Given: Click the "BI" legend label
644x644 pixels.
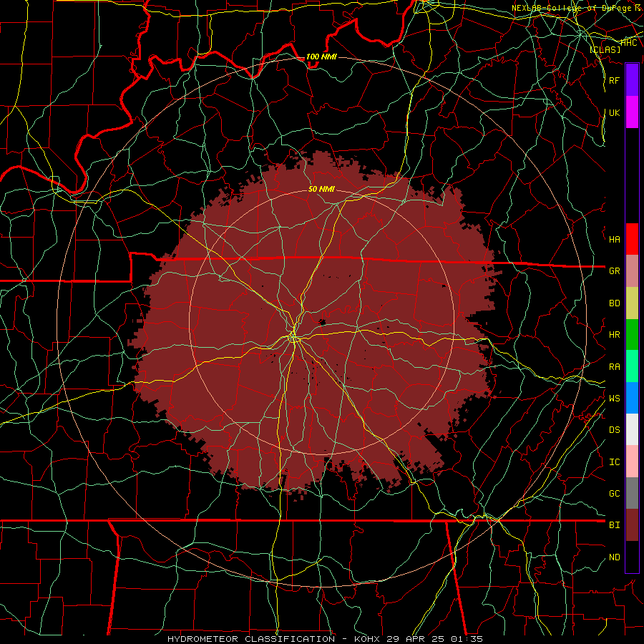Looking at the screenshot, I should [x=614, y=525].
